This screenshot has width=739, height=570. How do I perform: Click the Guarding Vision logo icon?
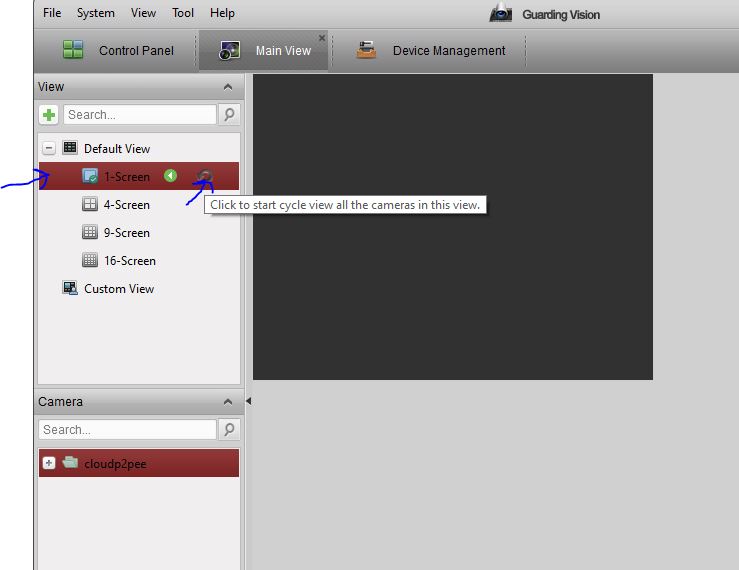point(501,13)
